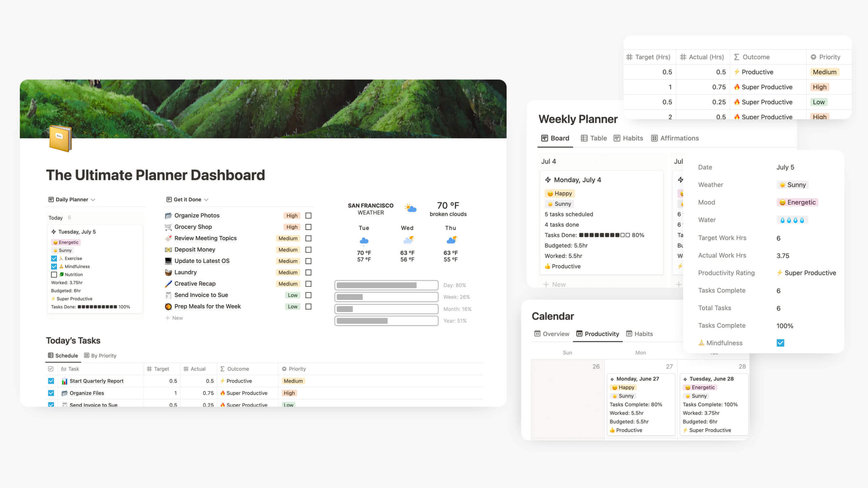
Task: Check the Grocery Shop task checkbox
Action: coord(309,226)
